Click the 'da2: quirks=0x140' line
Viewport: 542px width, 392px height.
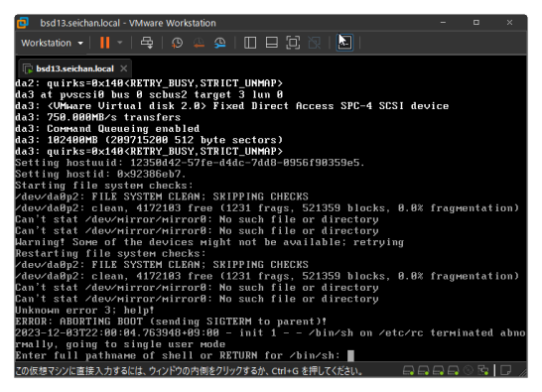pos(149,83)
